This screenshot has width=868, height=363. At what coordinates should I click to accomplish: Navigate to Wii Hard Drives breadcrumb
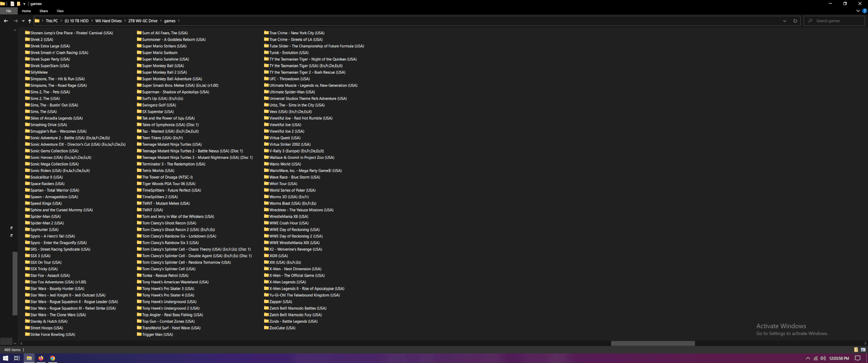(108, 21)
